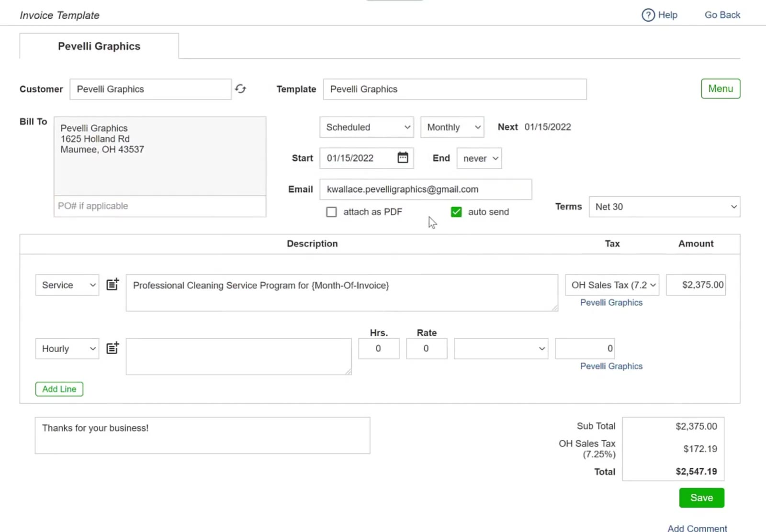This screenshot has width=766, height=532.
Task: Click the add-item icon on the Service line
Action: click(113, 285)
